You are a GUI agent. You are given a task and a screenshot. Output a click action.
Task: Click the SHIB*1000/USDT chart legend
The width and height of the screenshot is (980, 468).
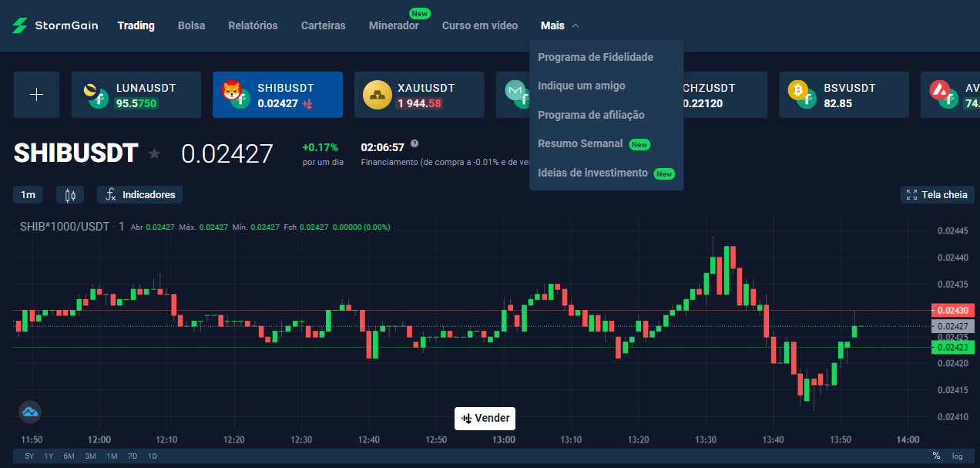[x=65, y=227]
